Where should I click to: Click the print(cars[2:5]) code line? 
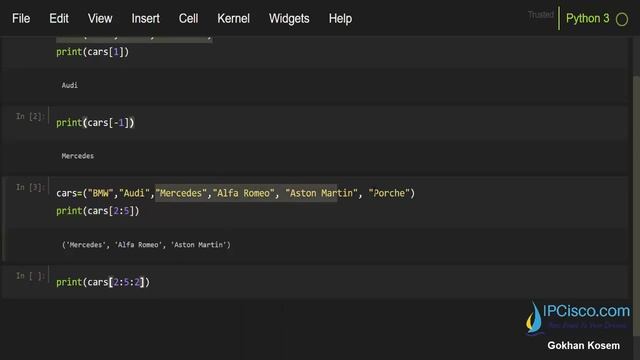[x=98, y=211]
